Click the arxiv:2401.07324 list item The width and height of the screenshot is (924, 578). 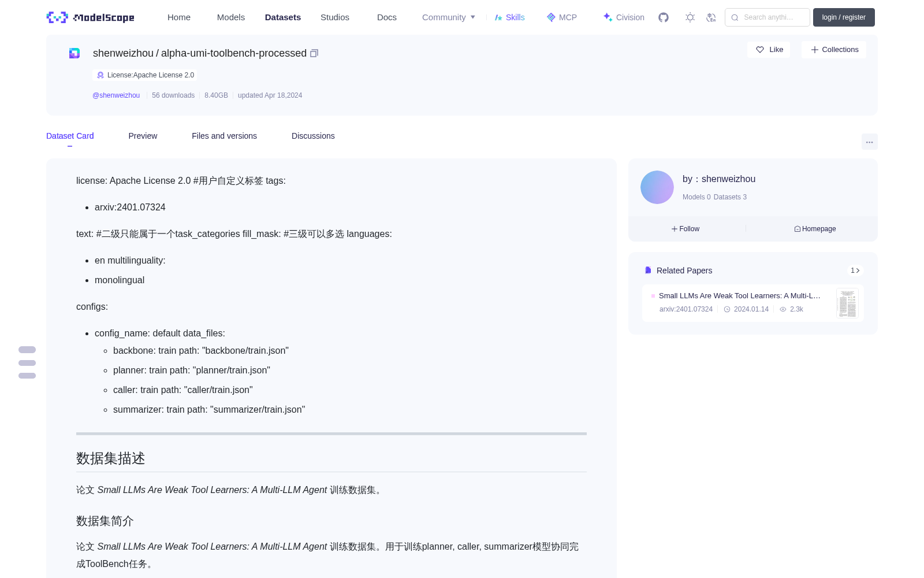130,207
